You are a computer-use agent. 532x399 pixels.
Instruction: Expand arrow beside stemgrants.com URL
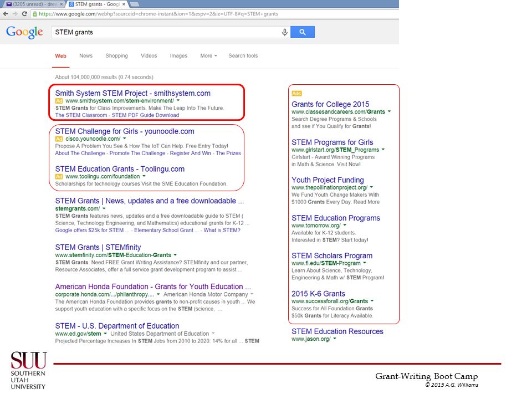point(104,208)
